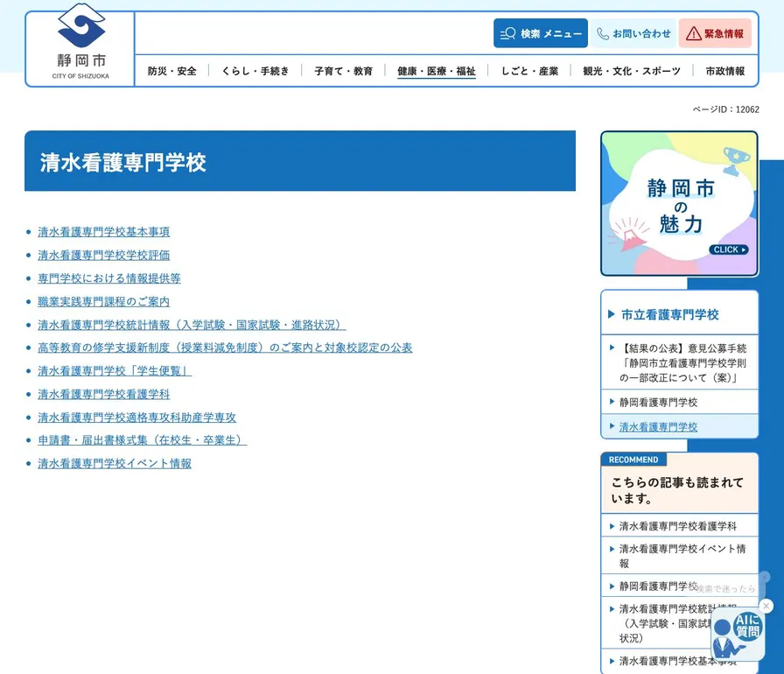
Task: Close the AI chatbot popup
Action: pyautogui.click(x=766, y=606)
